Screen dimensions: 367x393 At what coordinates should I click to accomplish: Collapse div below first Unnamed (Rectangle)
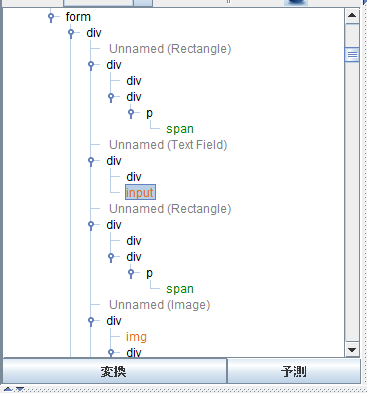click(x=91, y=65)
